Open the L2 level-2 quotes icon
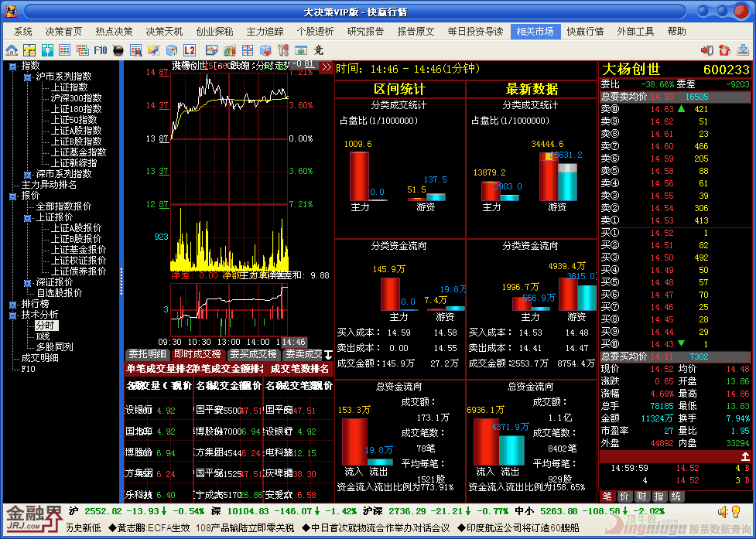 tap(190, 49)
